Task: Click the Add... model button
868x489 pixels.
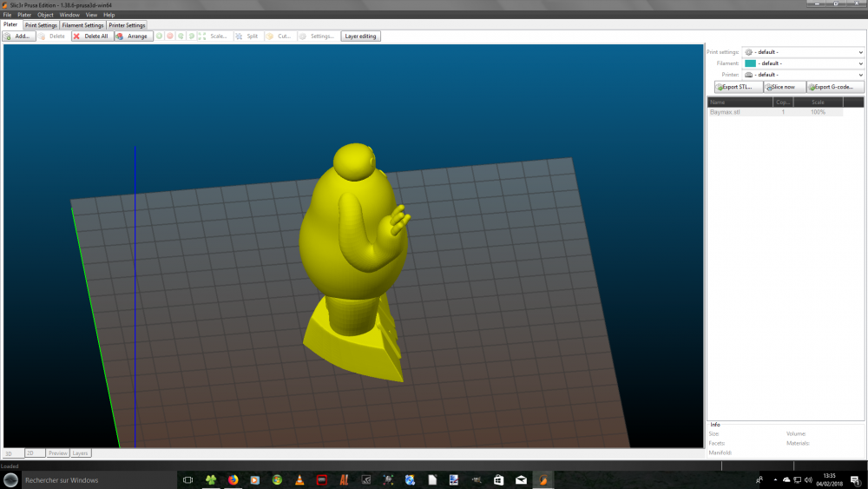Action: [19, 36]
